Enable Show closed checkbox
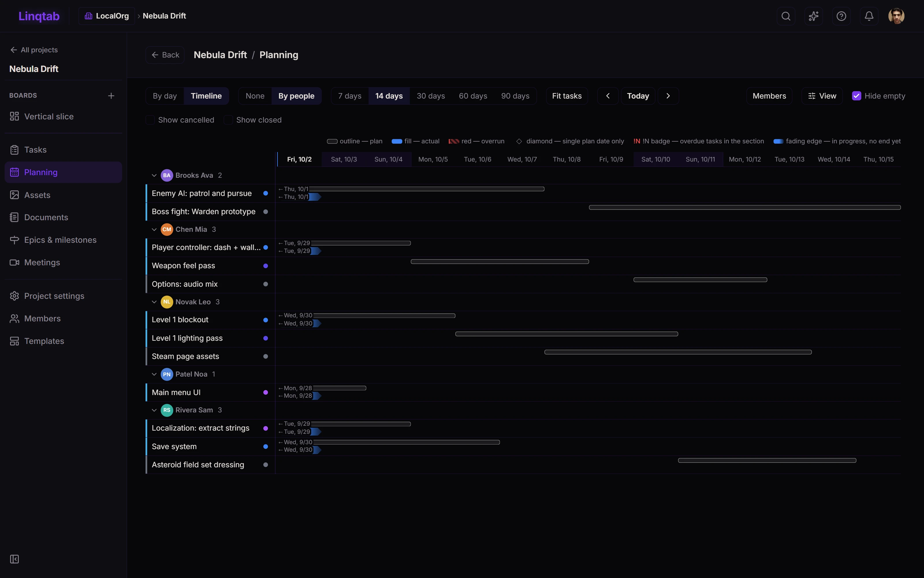 tap(228, 120)
